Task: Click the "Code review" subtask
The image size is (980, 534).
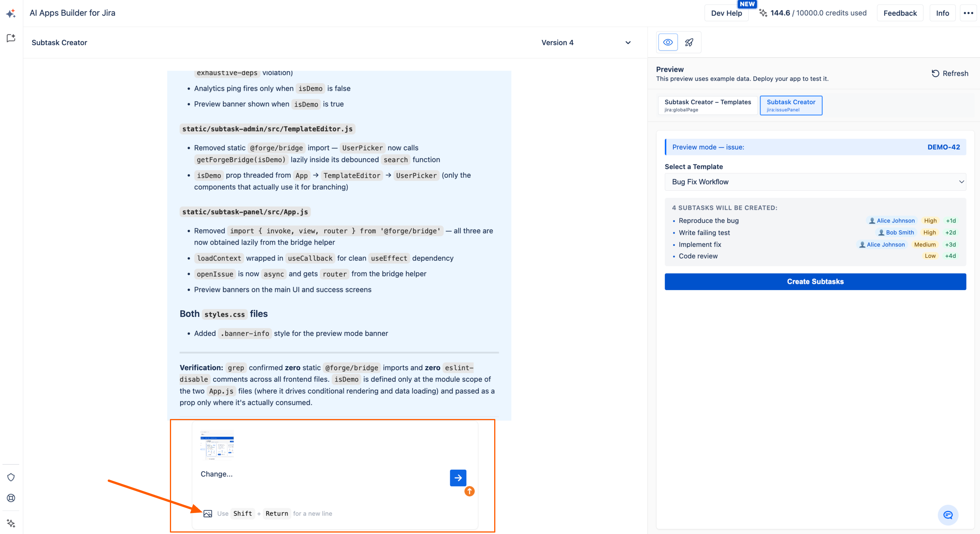Action: click(x=698, y=256)
